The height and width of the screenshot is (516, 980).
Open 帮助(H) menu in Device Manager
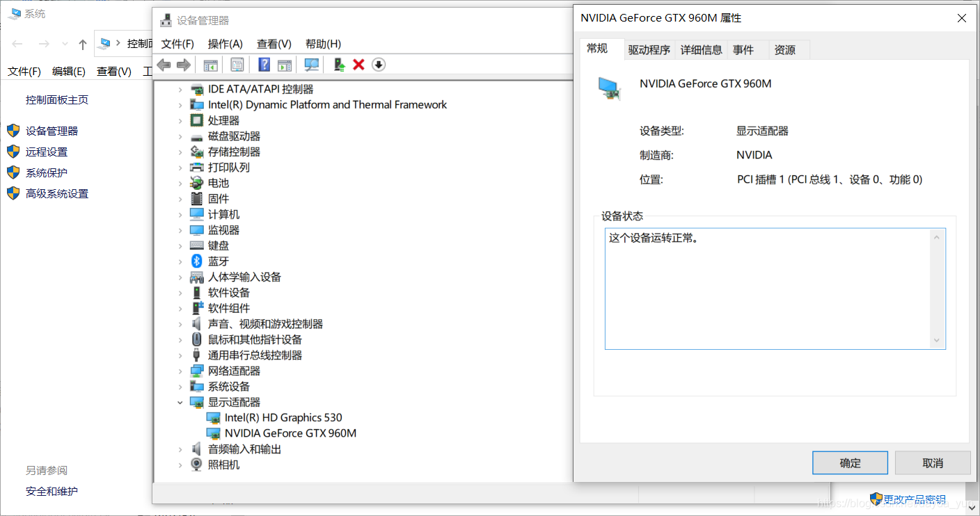[x=323, y=44]
